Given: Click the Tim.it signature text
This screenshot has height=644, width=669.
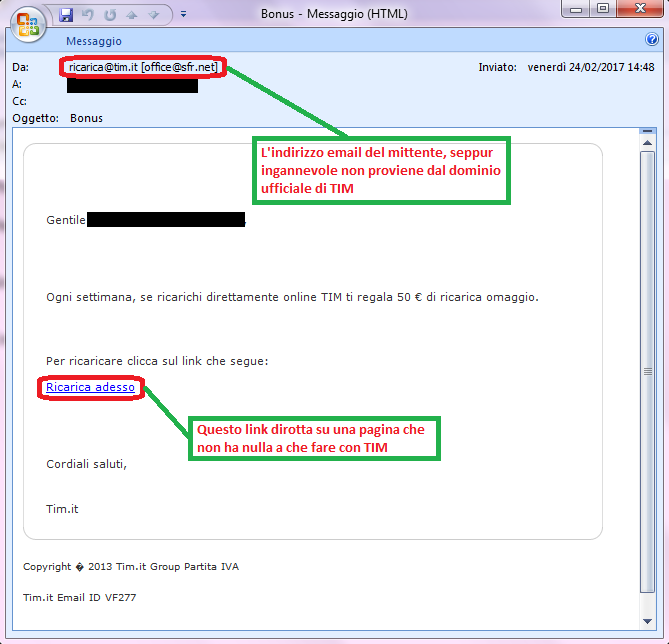Looking at the screenshot, I should pyautogui.click(x=62, y=509).
